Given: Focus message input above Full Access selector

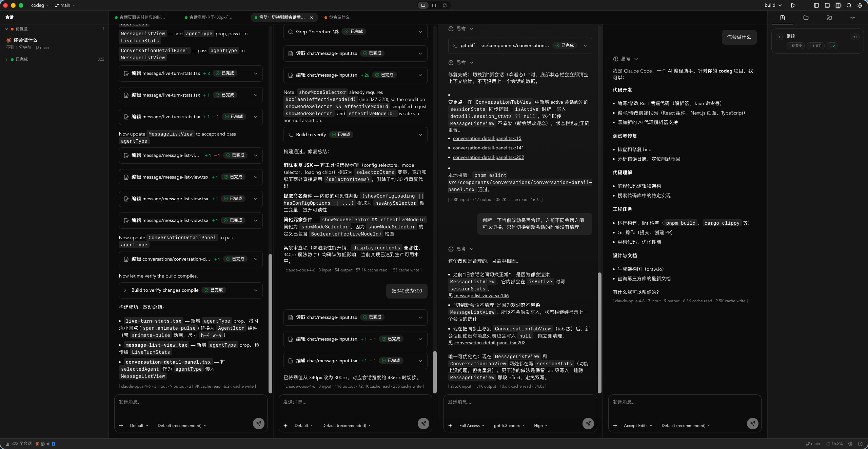Looking at the screenshot, I should 520,406.
